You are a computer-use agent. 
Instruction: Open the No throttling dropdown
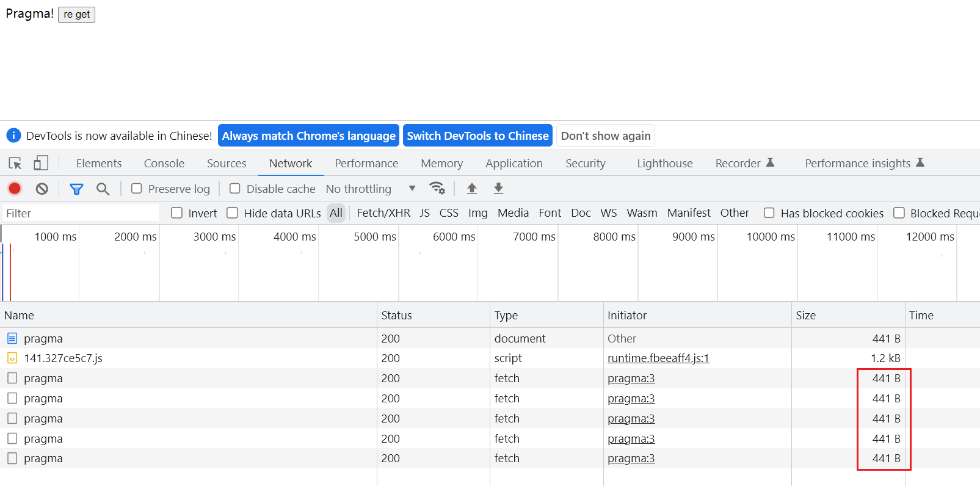pos(371,189)
